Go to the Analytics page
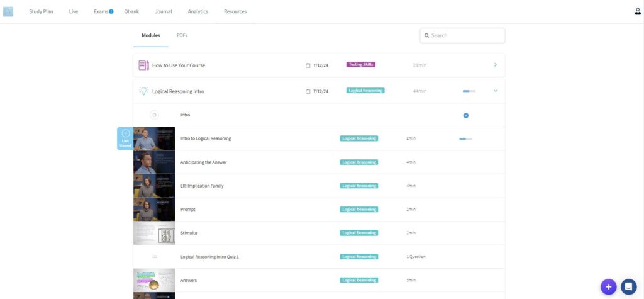This screenshot has width=644, height=299. click(x=197, y=11)
